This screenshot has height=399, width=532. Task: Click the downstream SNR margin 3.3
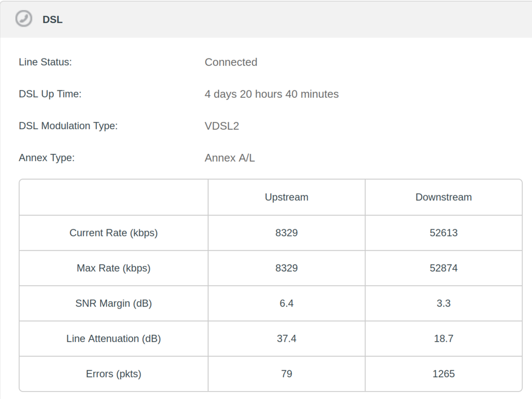click(444, 303)
